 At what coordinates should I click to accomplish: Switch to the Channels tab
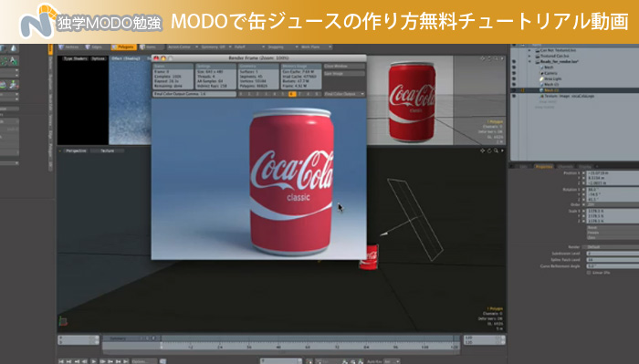(565, 167)
